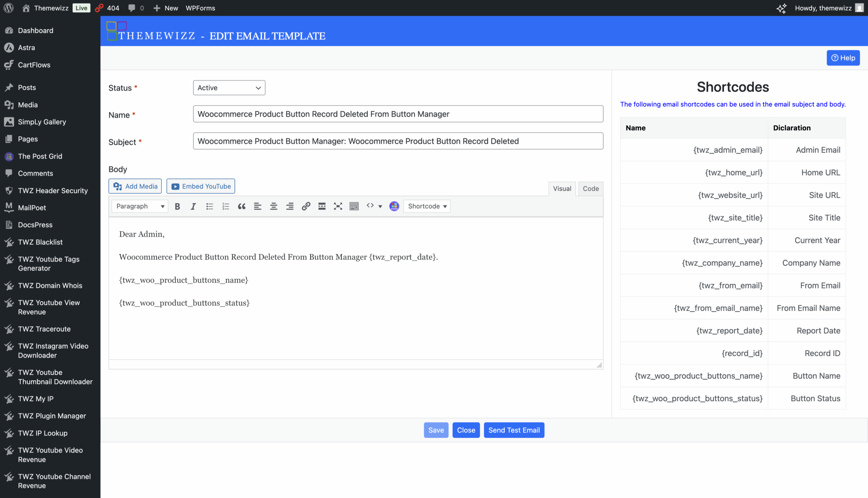The image size is (868, 498).
Task: Enter fullscreen distraction-free mode
Action: 338,206
